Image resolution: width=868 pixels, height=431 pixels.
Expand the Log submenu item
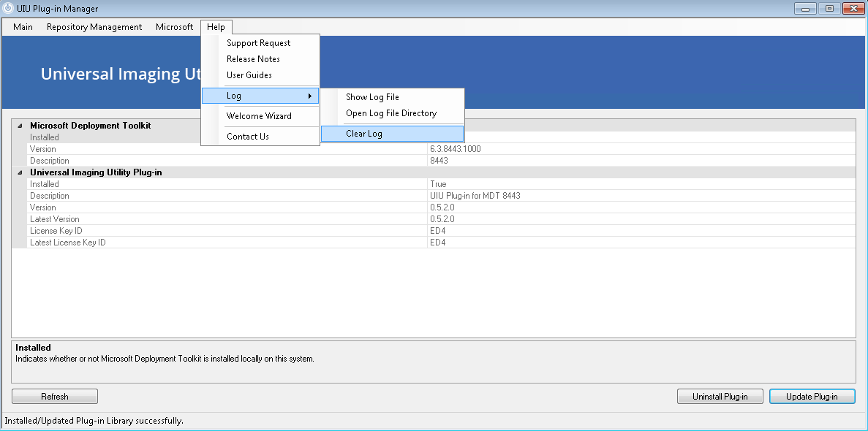coord(260,96)
